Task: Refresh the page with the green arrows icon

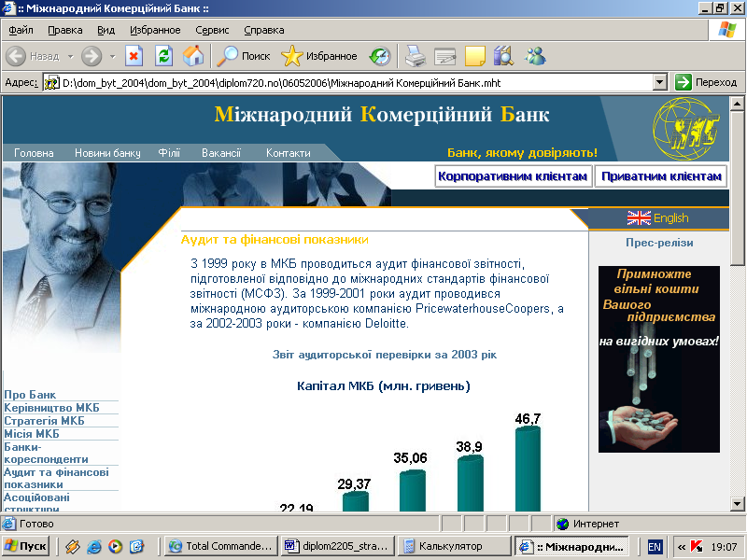Action: pyautogui.click(x=164, y=56)
